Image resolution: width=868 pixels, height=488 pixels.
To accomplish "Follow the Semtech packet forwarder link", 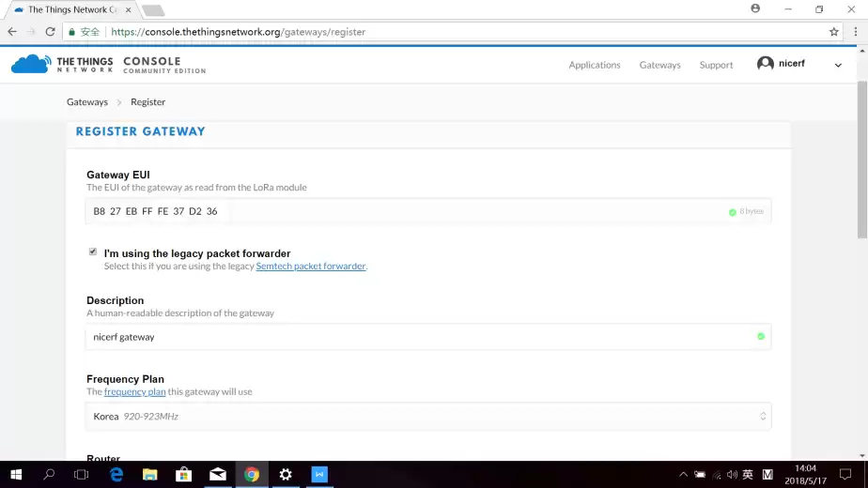I will point(310,267).
